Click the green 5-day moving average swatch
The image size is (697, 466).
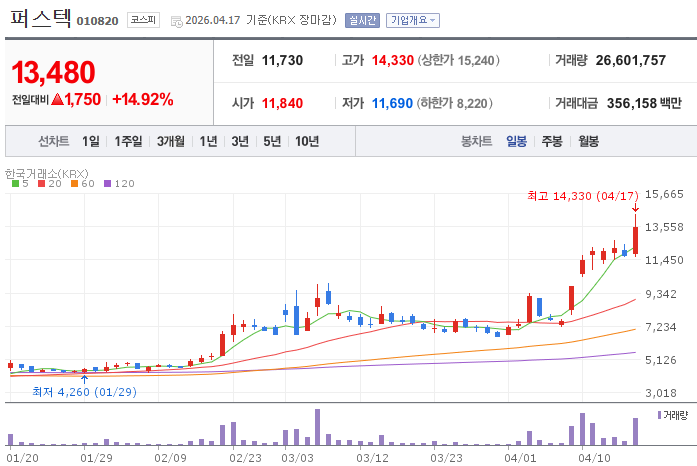15,184
